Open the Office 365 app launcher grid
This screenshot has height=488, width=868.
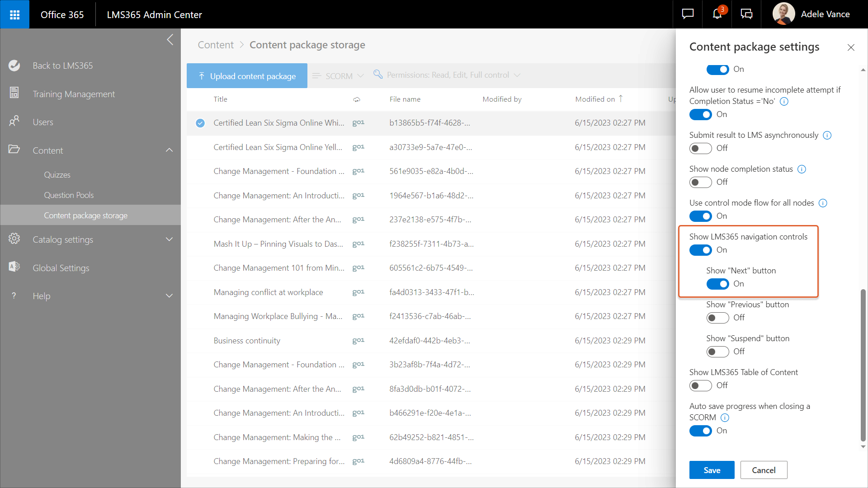[x=14, y=14]
